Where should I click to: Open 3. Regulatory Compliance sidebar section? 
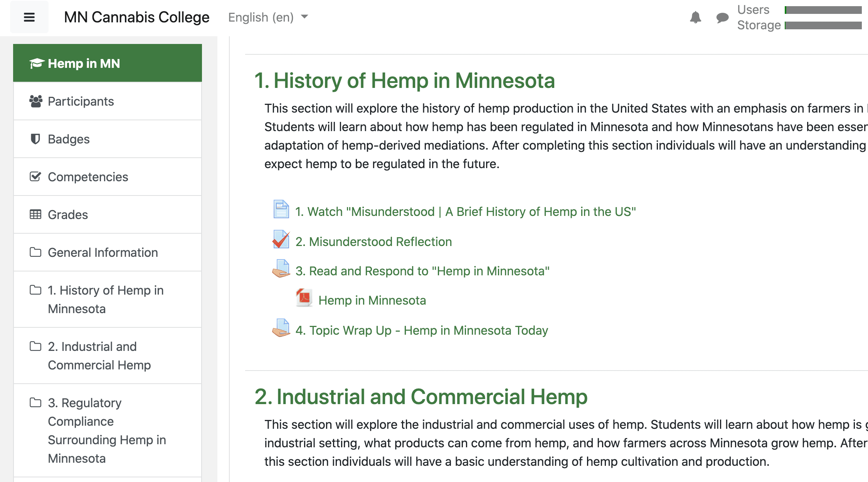point(107,430)
